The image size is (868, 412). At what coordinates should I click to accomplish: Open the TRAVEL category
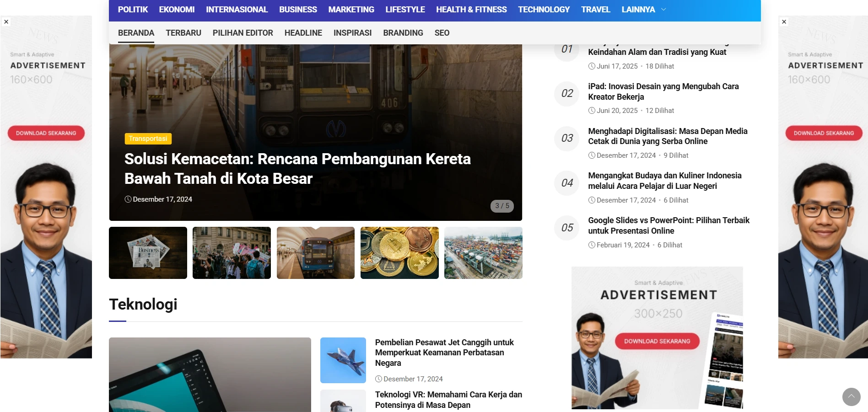coord(595,10)
